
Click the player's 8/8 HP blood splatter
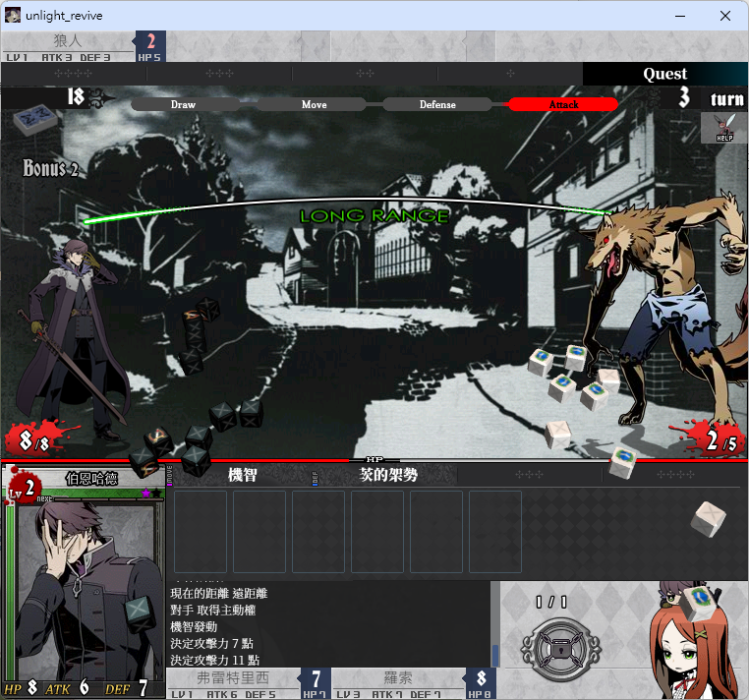pos(35,439)
